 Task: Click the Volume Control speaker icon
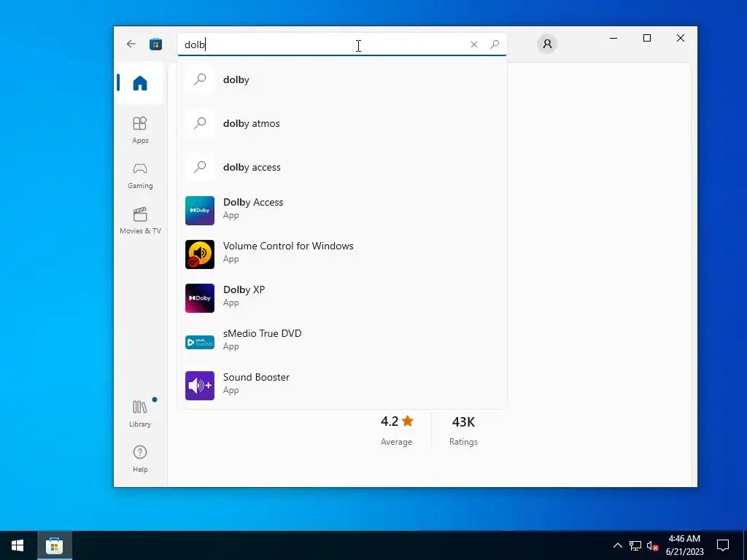200,254
